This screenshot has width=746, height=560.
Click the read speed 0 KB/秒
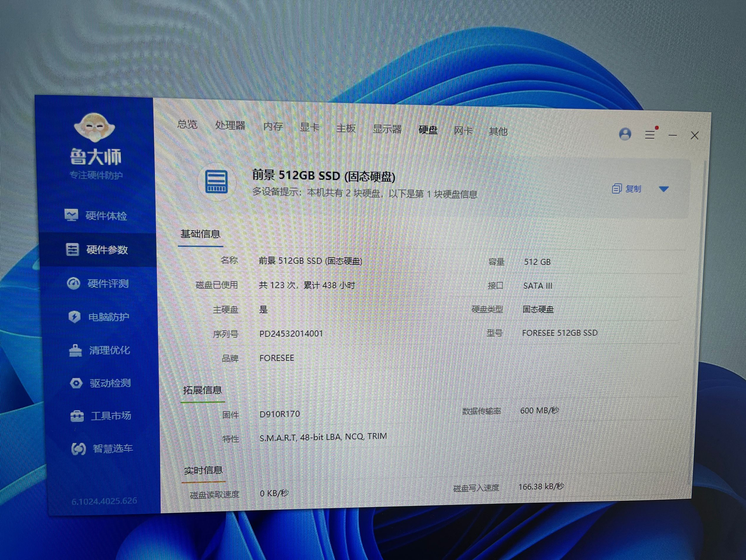coord(274,493)
